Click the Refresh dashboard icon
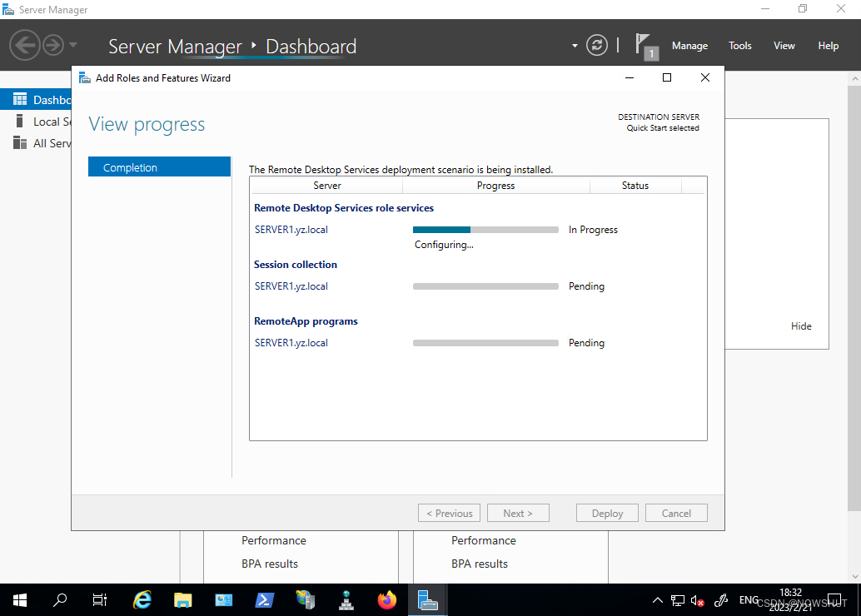Screen dimensions: 861x616 click(597, 45)
